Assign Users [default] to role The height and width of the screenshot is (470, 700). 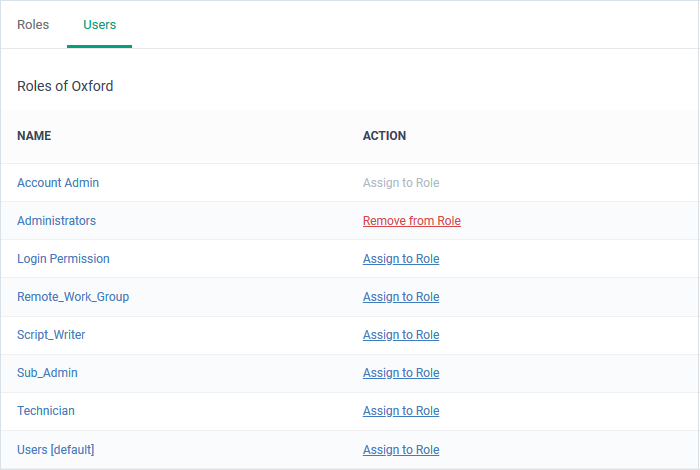(x=401, y=449)
